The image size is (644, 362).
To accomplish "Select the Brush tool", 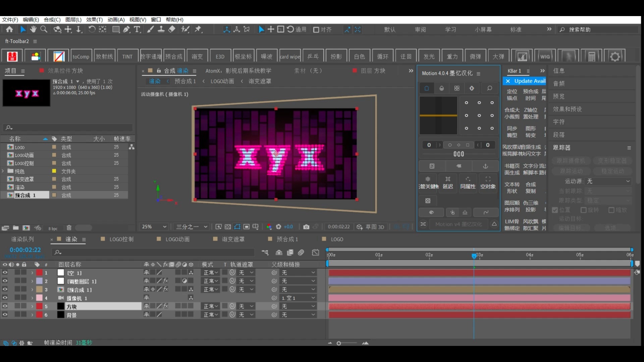I will click(151, 29).
